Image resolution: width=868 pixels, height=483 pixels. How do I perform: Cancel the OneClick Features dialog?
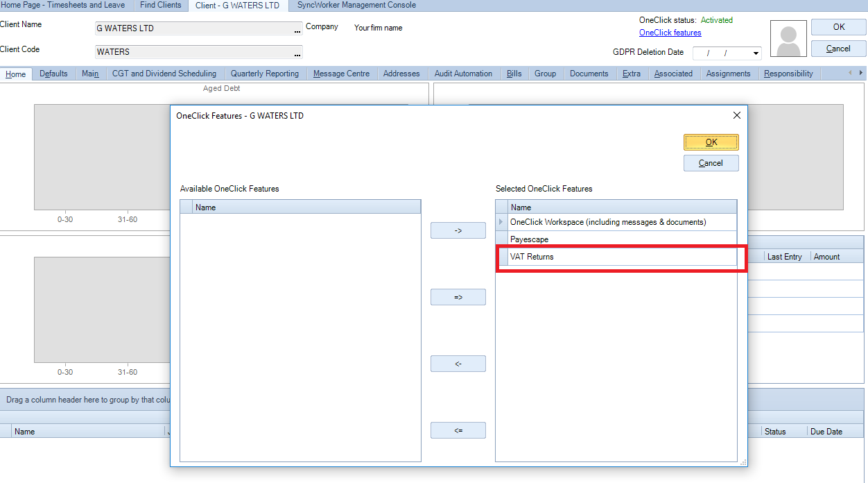click(x=711, y=163)
